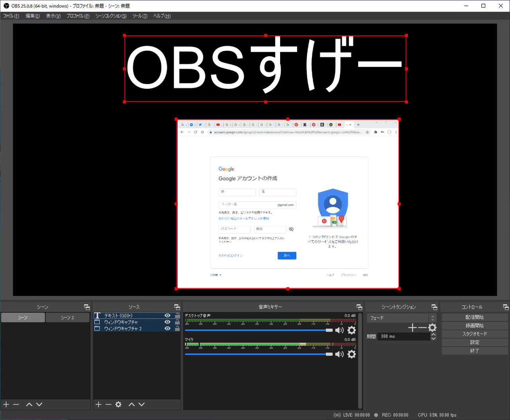Decrease the 期間 duration with down arrow
510x420 pixels.
pyautogui.click(x=433, y=338)
